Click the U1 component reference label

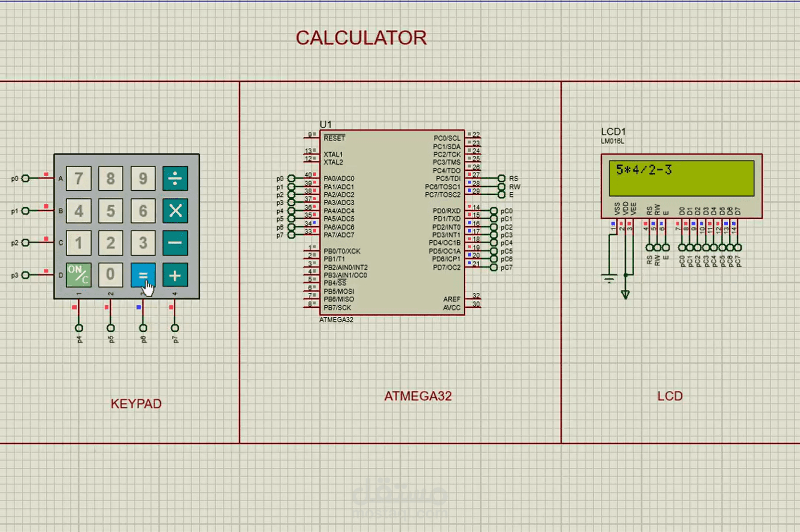325,125
